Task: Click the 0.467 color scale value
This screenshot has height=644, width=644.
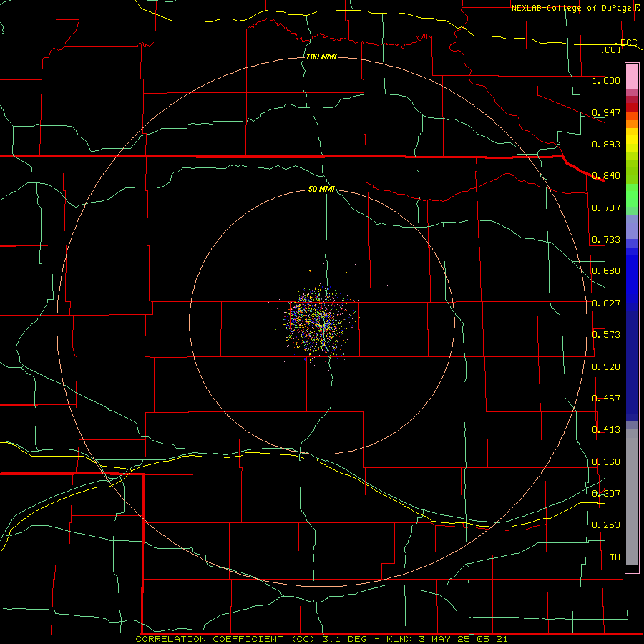Action: (606, 399)
